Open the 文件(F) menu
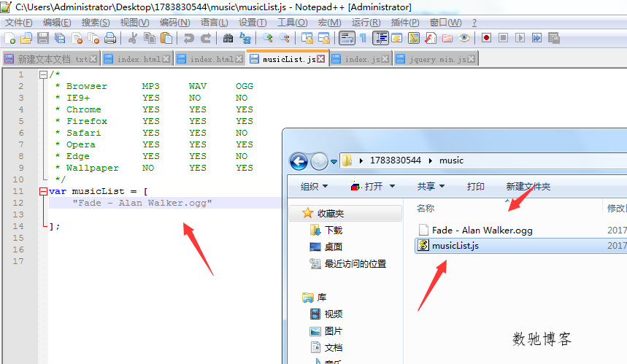This screenshot has height=364, width=627. point(18,23)
